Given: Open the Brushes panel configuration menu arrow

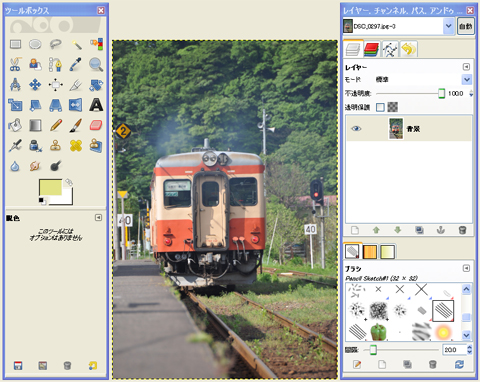Looking at the screenshot, I should (x=466, y=268).
